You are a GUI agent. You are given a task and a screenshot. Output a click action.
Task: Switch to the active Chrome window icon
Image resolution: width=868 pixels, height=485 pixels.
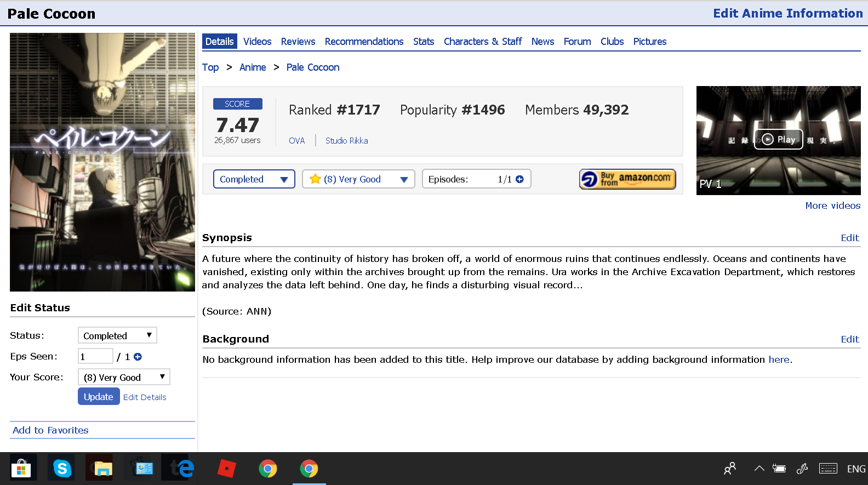[x=309, y=469]
